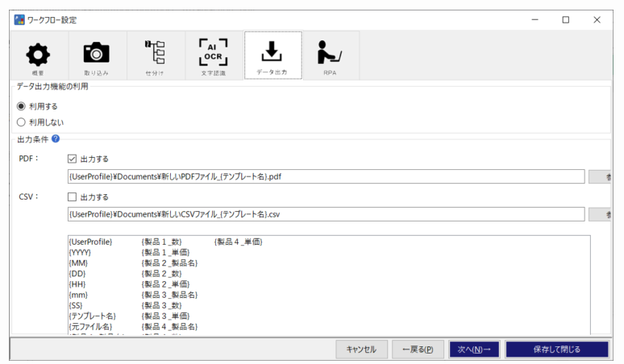Select the {SS} variable in the list
624x364 pixels.
[76, 305]
